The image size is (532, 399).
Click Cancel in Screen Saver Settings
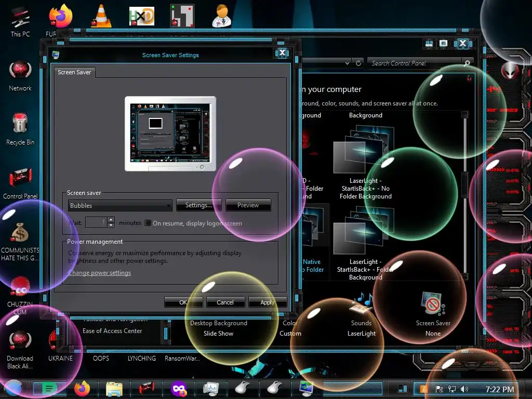[225, 302]
